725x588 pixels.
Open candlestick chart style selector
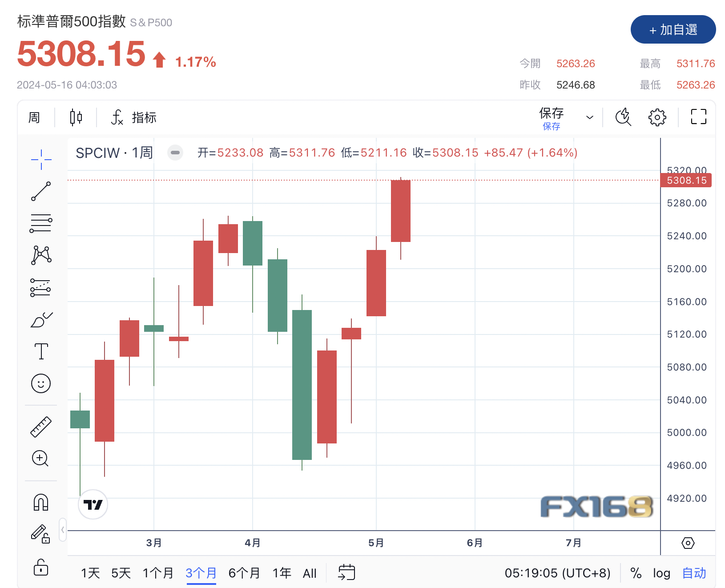(76, 117)
